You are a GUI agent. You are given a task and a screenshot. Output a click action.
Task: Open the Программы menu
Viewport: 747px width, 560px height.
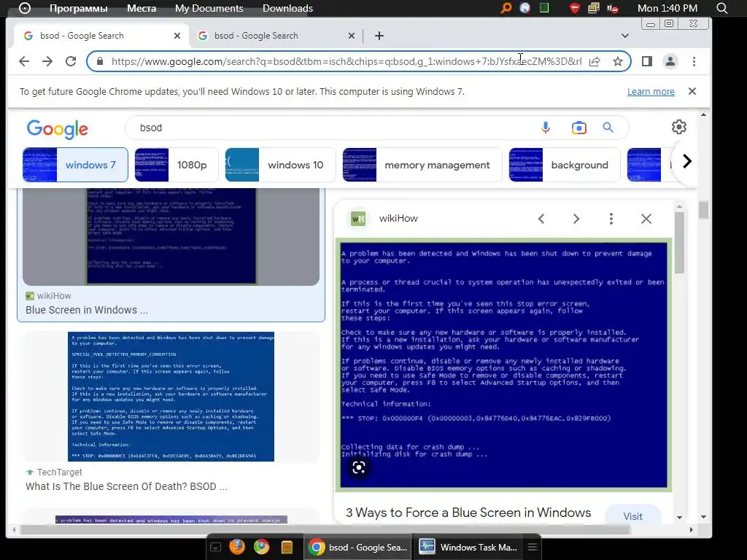(x=79, y=8)
